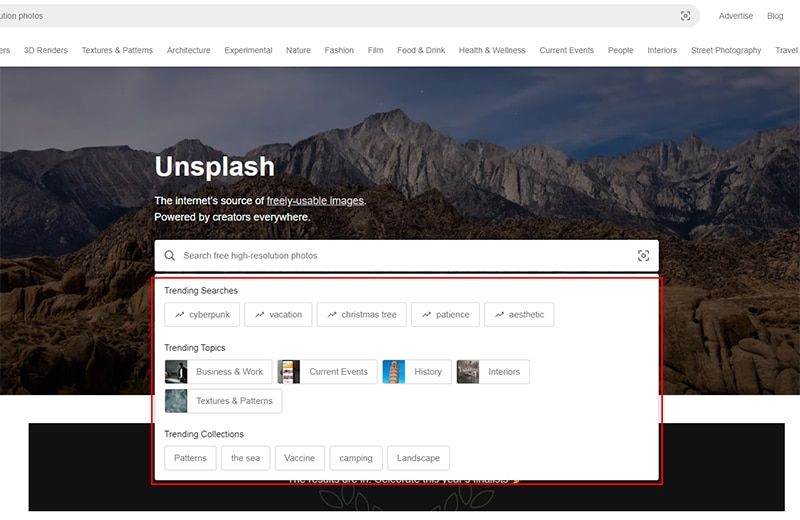This screenshot has height=520, width=800.
Task: Click the freely-usable images link
Action: (315, 201)
